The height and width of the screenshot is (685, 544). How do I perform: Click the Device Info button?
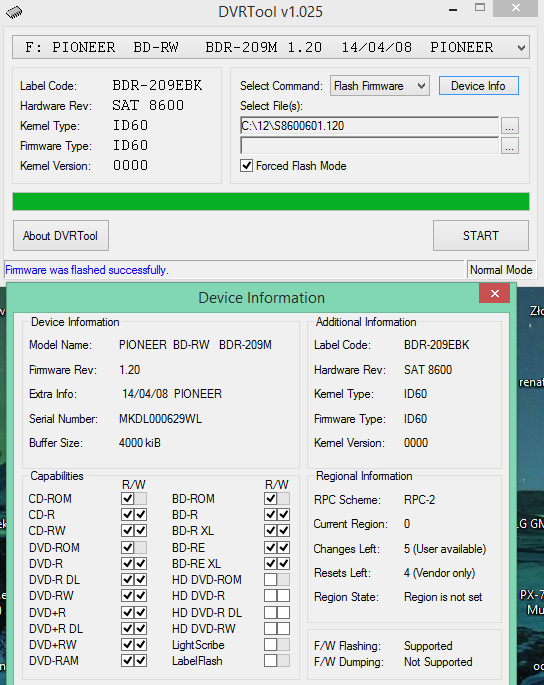[478, 86]
